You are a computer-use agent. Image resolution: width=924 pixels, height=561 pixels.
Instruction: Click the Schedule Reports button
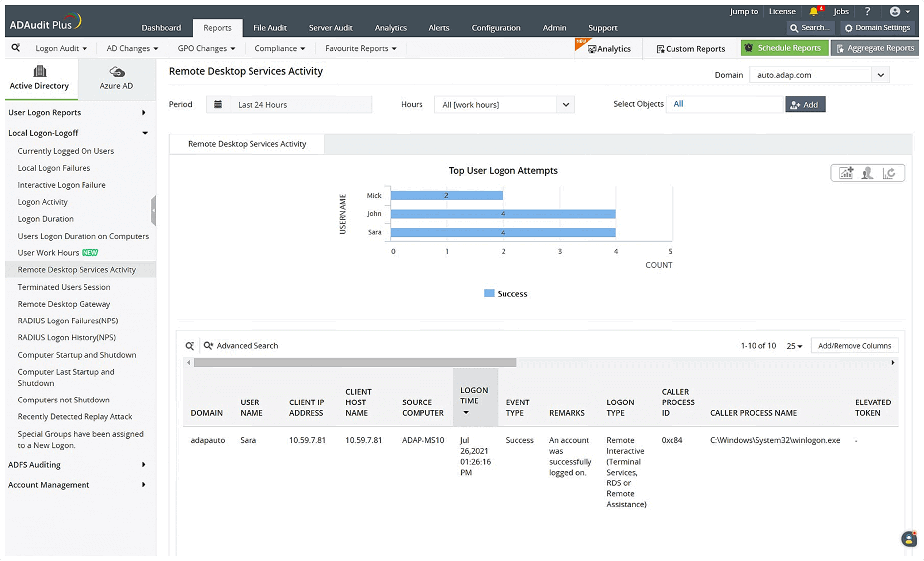click(x=784, y=48)
